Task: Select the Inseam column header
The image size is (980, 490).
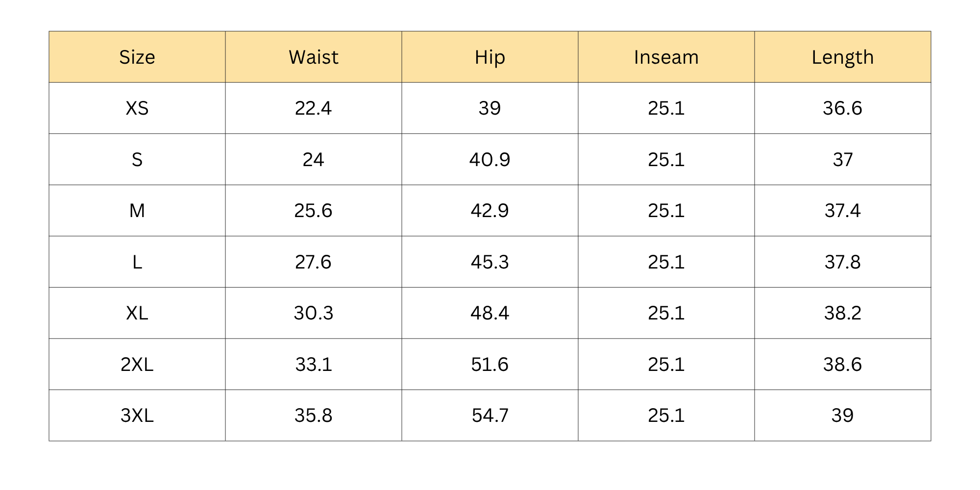Action: click(x=666, y=57)
